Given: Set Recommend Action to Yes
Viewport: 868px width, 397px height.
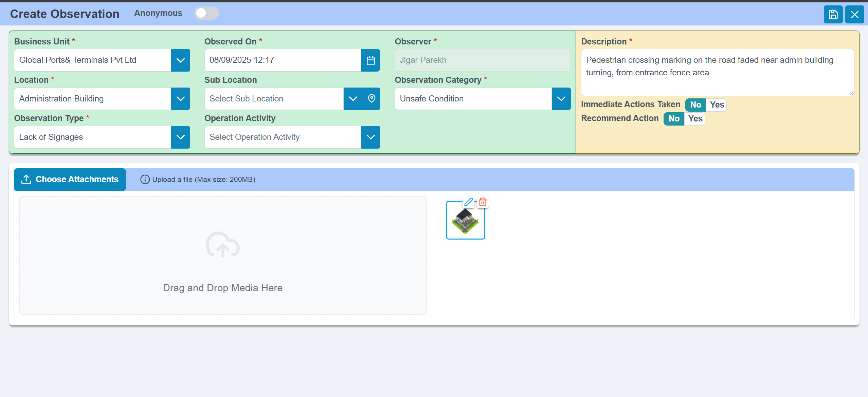Looking at the screenshot, I should coord(695,119).
